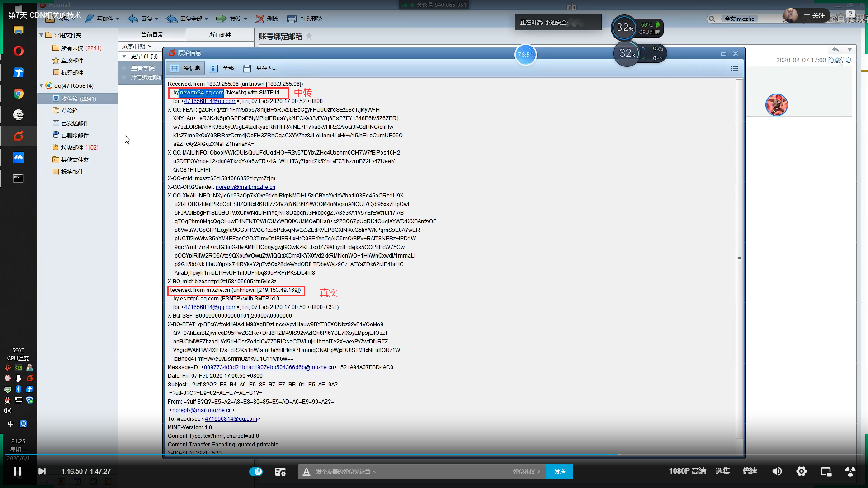The width and height of the screenshot is (868, 488).
Task: Open 置顶邮件 starred folder
Action: pos(68,60)
